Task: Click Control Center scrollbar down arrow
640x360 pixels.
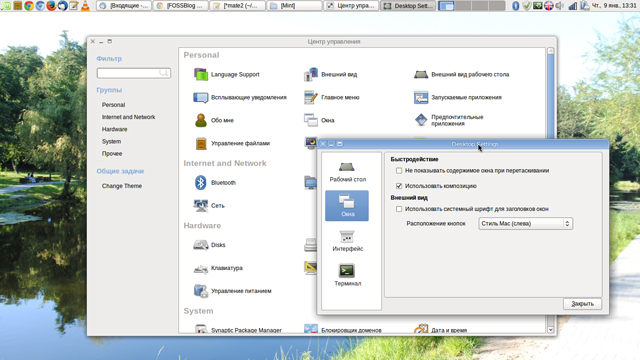Action: click(x=551, y=329)
